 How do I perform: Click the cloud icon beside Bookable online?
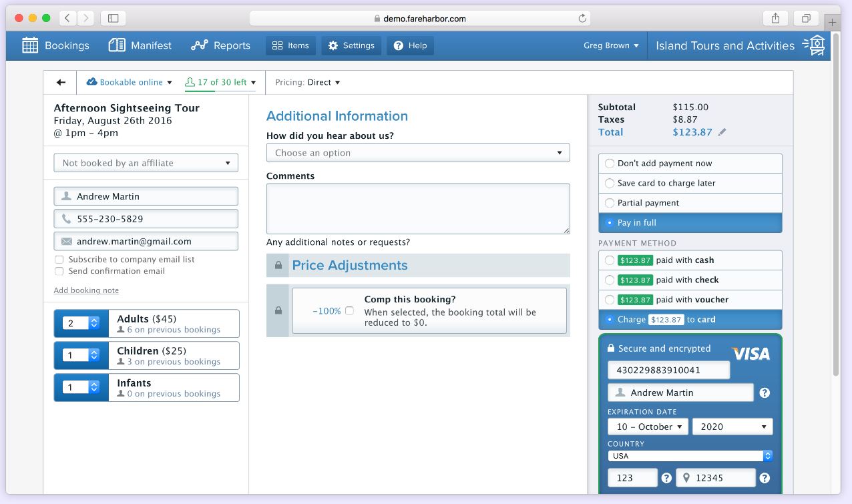pyautogui.click(x=92, y=82)
